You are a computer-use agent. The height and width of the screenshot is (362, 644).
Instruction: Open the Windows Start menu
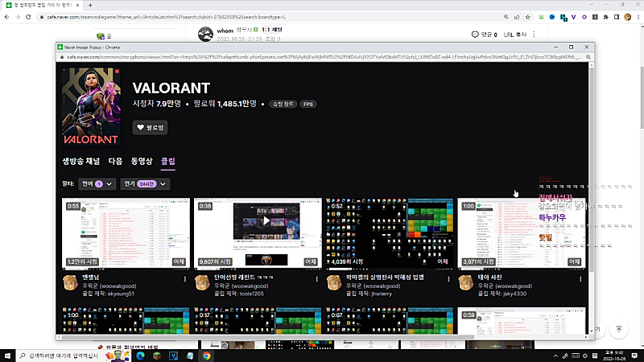pyautogui.click(x=9, y=355)
